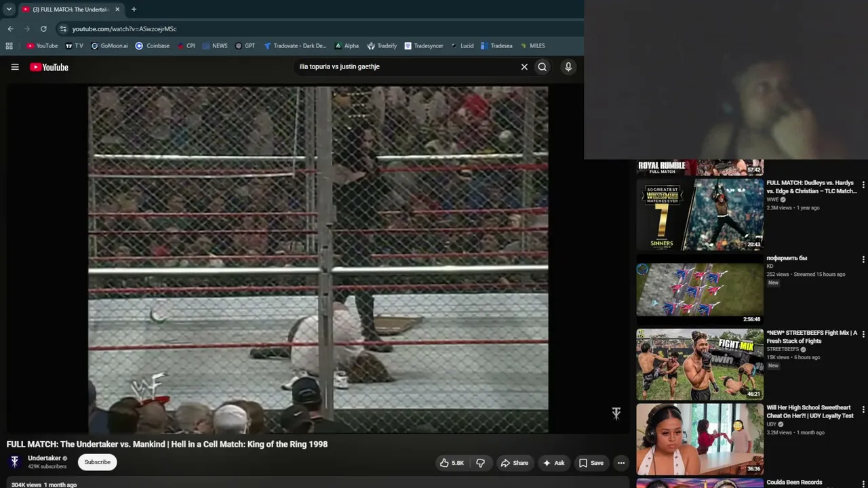
Task: Open the Tradovate bookmark
Action: (295, 46)
